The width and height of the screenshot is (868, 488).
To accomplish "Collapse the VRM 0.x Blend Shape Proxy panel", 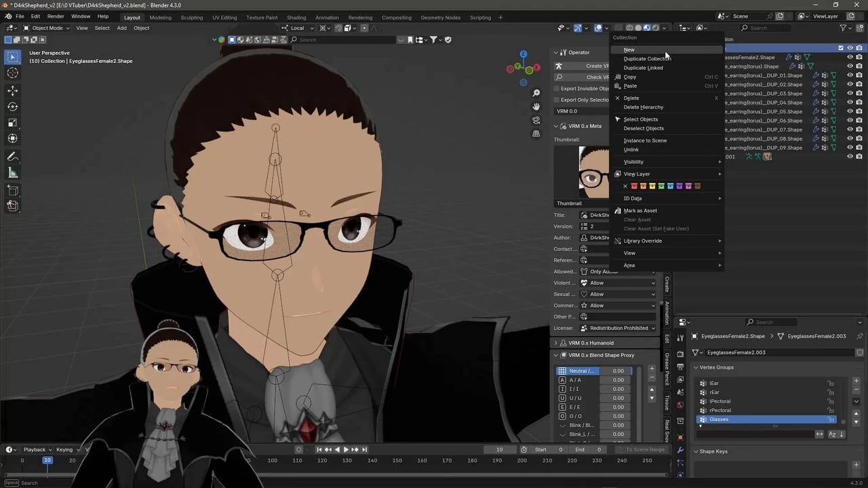I will click(556, 355).
